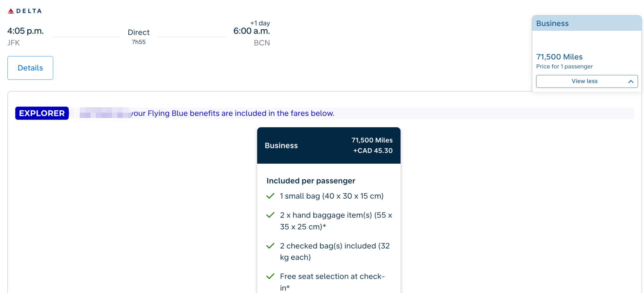Click the Delta airline logo

25,11
